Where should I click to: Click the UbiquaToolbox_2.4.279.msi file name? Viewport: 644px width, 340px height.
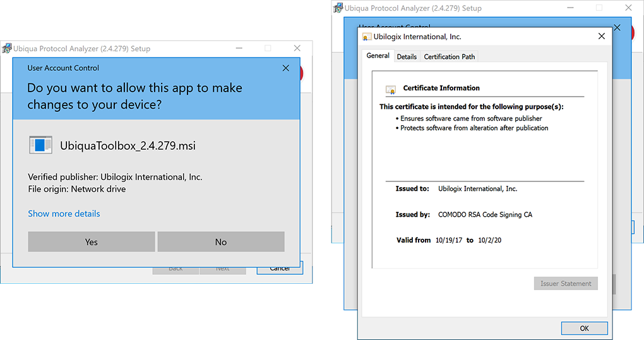(x=128, y=145)
